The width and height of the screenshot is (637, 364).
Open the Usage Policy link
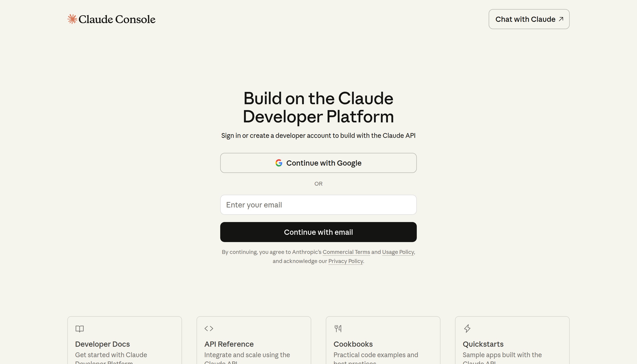tap(398, 252)
